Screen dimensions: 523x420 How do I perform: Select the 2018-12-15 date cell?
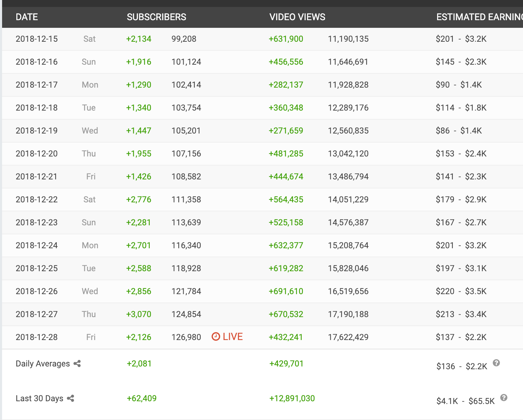(37, 39)
